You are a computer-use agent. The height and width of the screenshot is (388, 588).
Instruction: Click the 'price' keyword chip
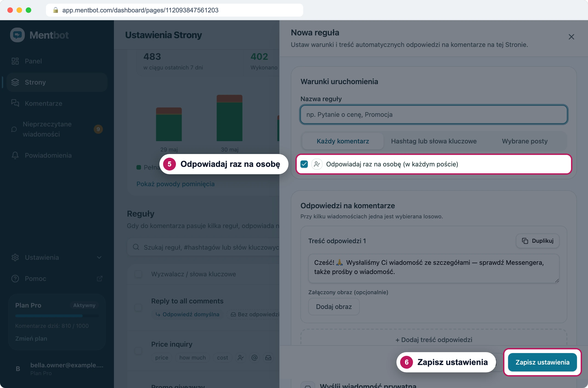tap(162, 358)
